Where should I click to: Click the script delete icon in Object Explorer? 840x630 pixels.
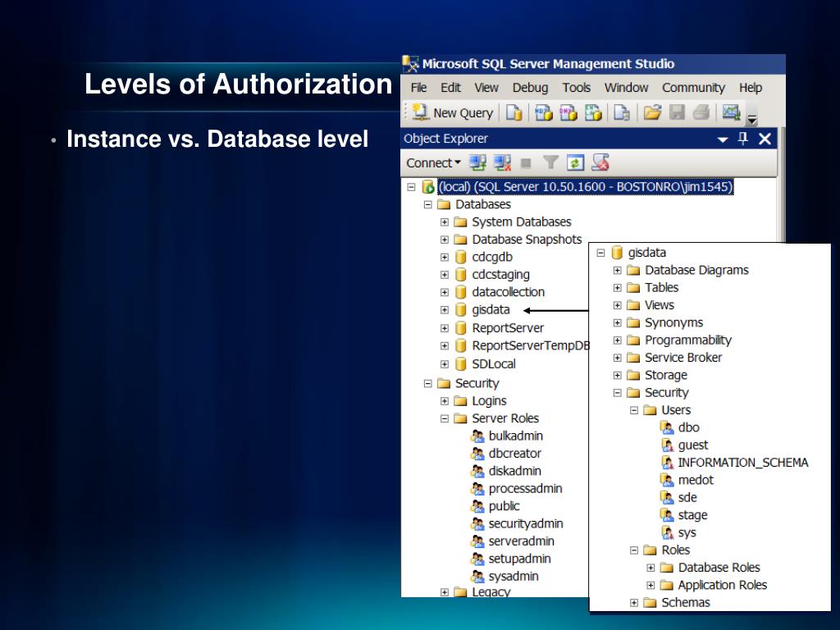[600, 162]
